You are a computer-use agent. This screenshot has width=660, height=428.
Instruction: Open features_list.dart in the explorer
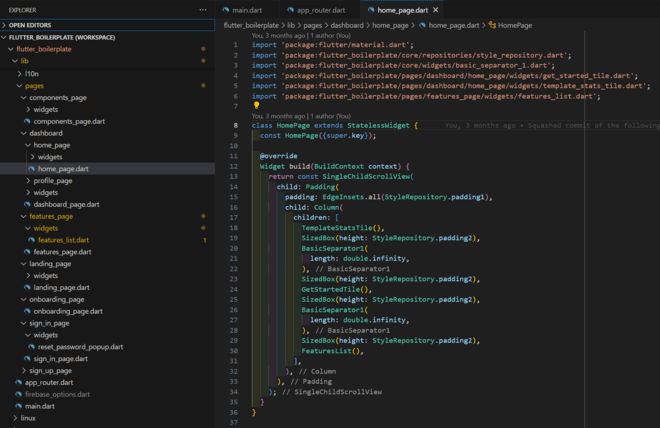click(107, 240)
